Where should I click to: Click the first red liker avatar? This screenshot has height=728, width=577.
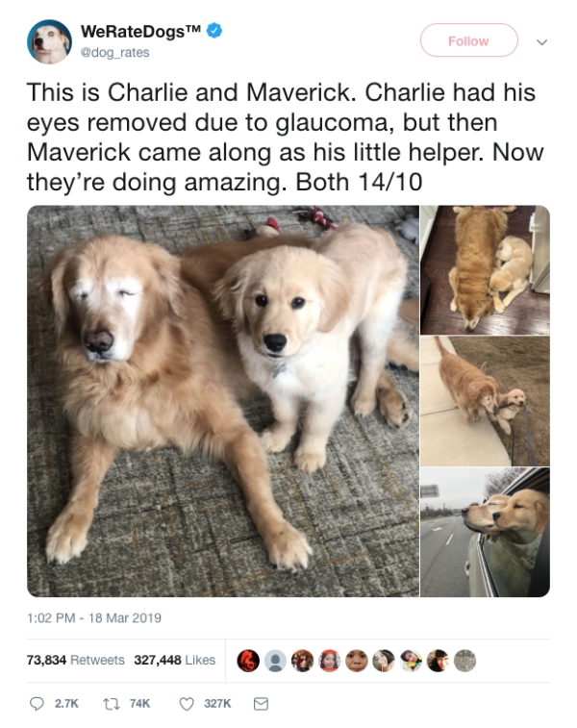(248, 661)
